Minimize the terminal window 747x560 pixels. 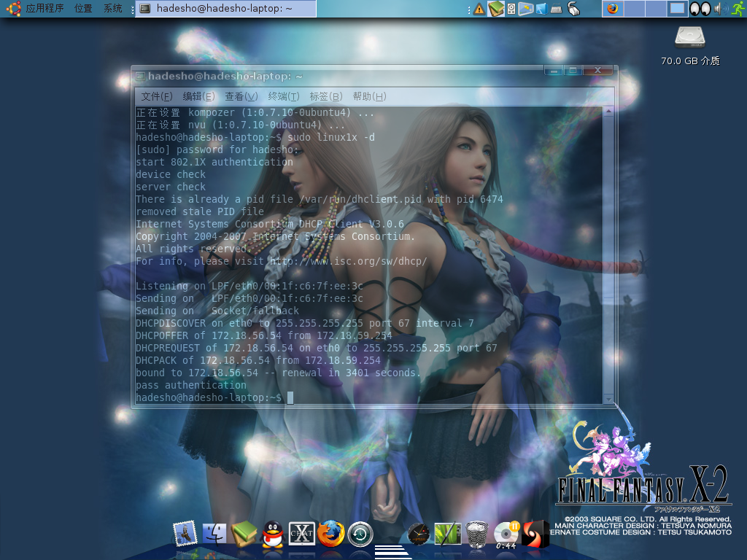pyautogui.click(x=554, y=71)
